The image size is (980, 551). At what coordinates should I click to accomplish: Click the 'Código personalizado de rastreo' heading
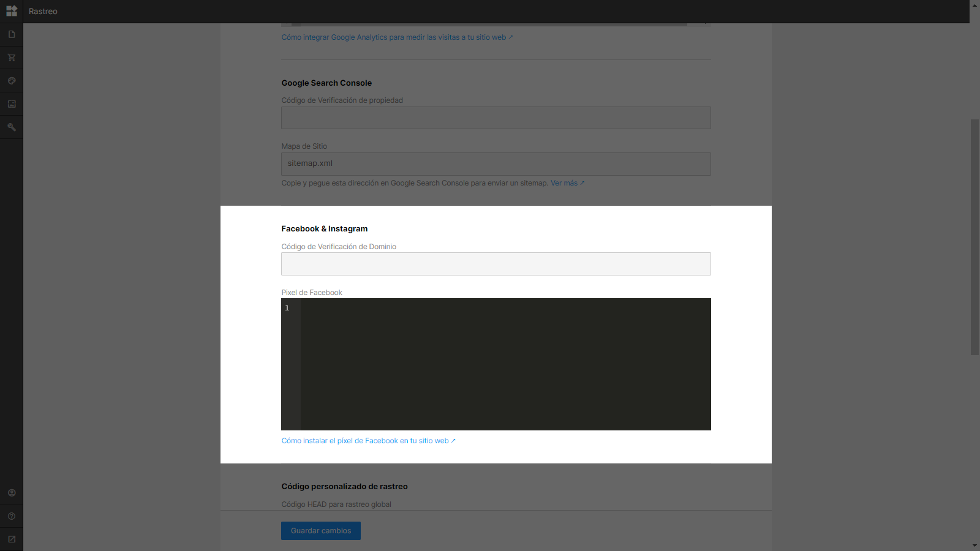pyautogui.click(x=344, y=487)
